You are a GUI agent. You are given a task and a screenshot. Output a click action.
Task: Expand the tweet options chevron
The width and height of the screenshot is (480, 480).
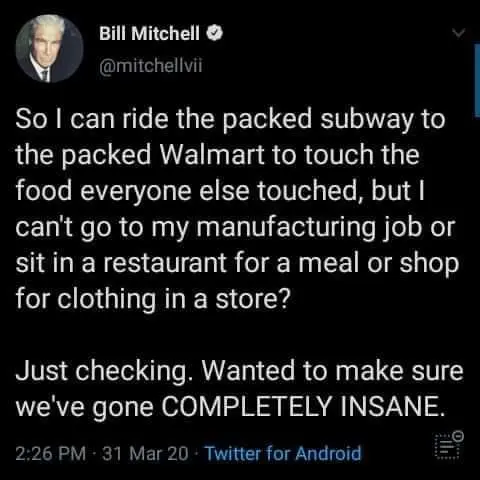coord(460,33)
